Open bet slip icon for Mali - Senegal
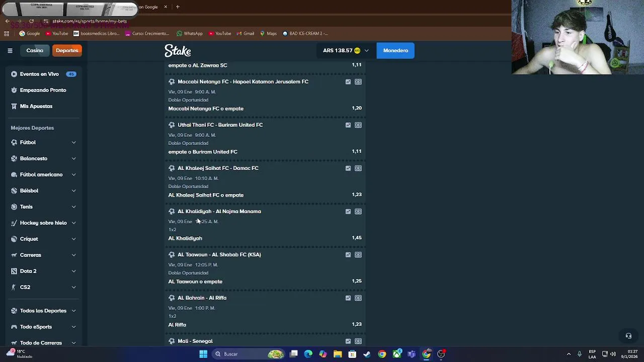The image size is (644, 362). click(x=358, y=341)
